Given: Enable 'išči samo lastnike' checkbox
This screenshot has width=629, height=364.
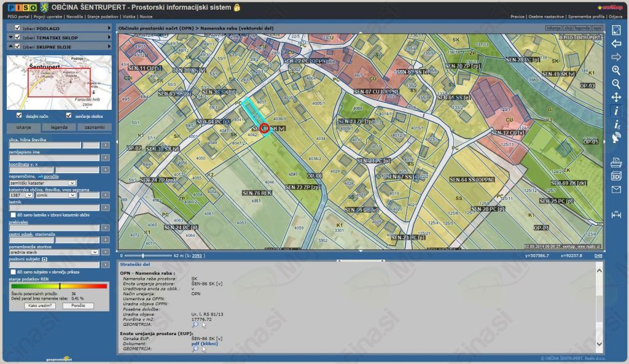Looking at the screenshot, I should (12, 215).
